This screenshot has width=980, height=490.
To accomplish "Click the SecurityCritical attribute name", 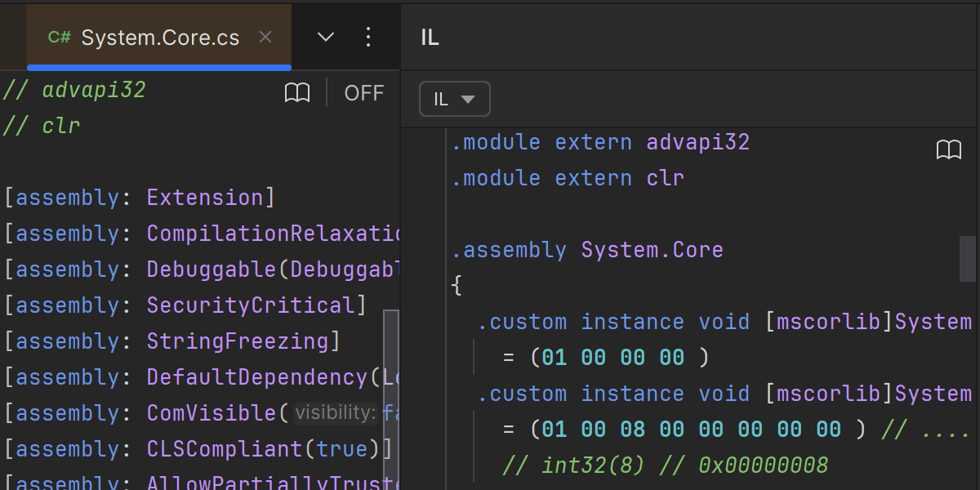I will click(x=250, y=305).
